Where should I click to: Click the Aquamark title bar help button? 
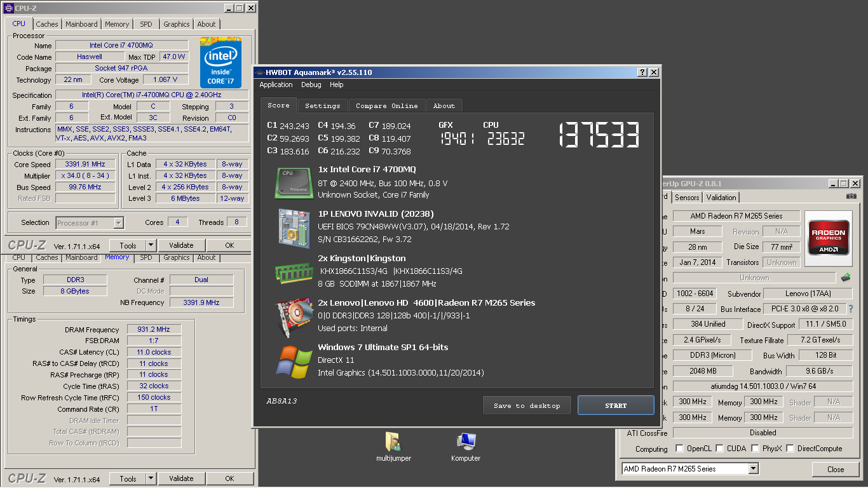[x=642, y=72]
